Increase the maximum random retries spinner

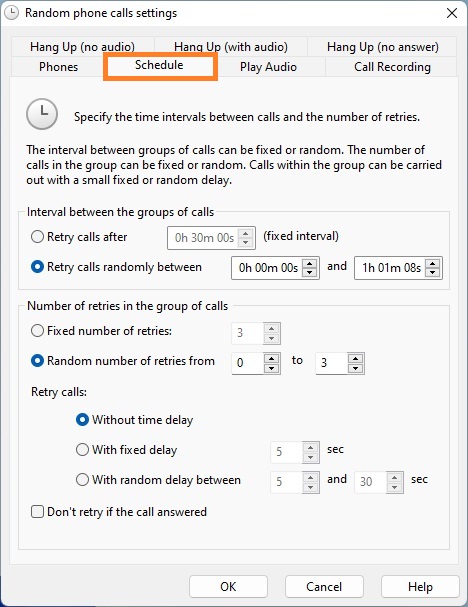[x=355, y=358]
